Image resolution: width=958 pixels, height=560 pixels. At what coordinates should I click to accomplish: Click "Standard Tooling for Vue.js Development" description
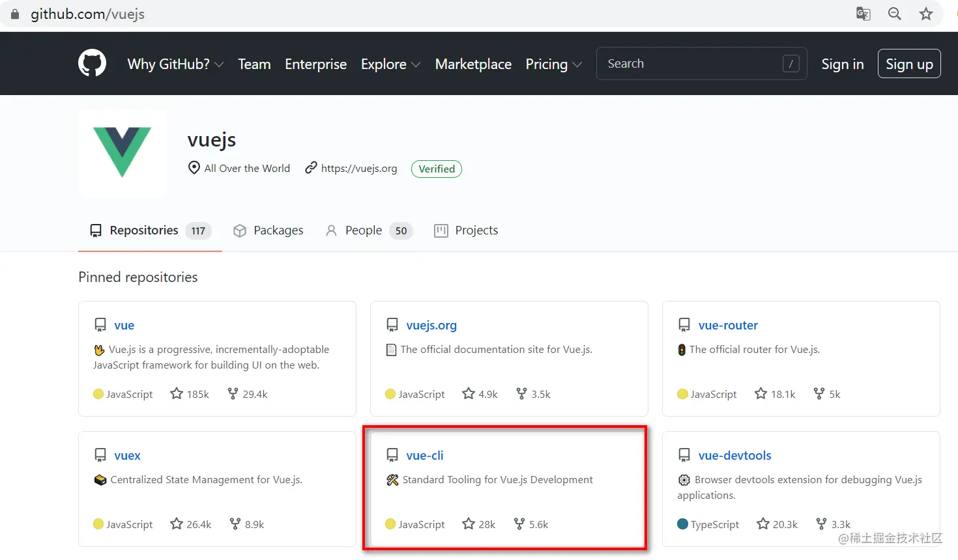pyautogui.click(x=498, y=480)
